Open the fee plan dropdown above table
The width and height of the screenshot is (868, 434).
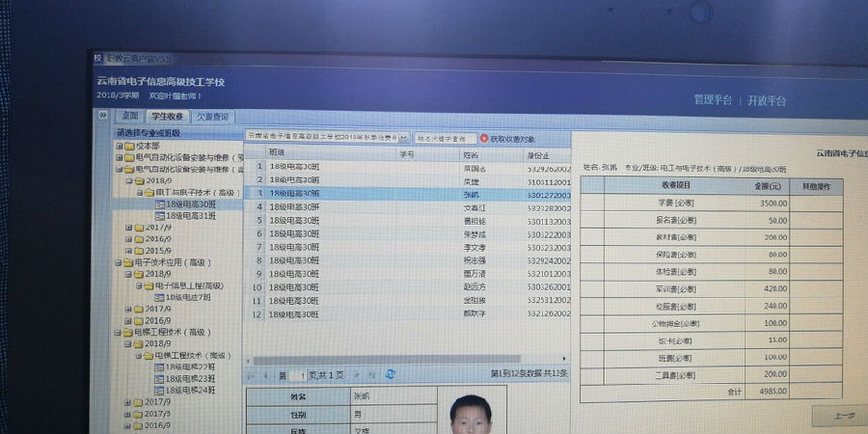click(x=405, y=138)
